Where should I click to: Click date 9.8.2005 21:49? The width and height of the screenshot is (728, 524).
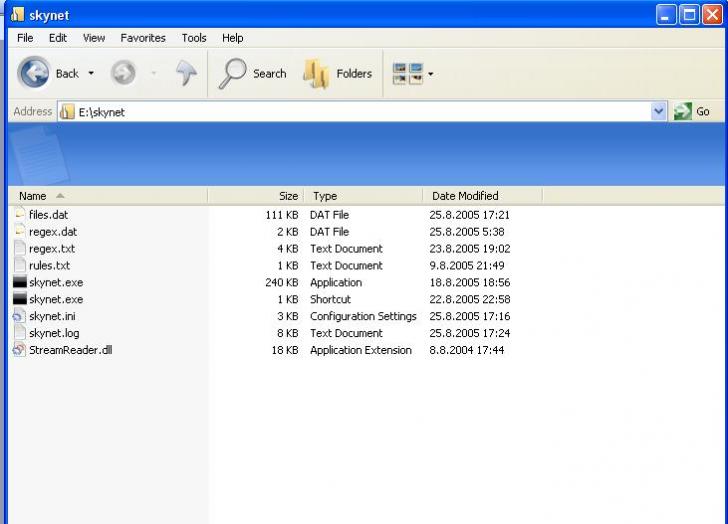coord(467,265)
